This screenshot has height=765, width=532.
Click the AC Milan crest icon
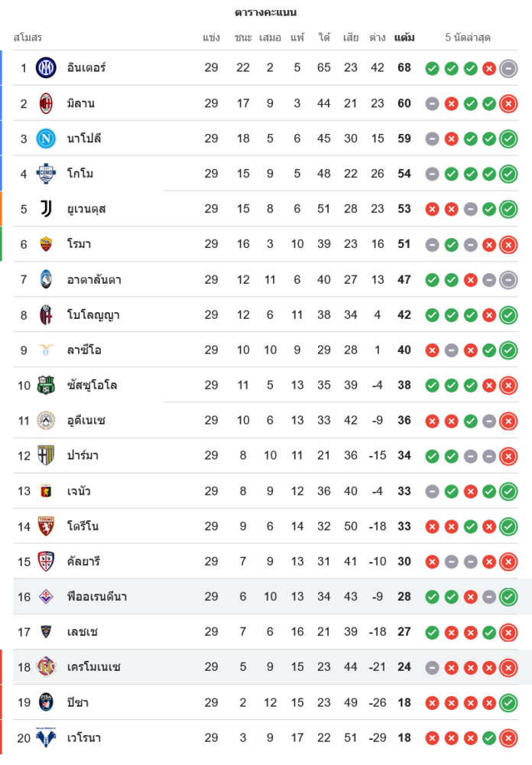(x=46, y=103)
